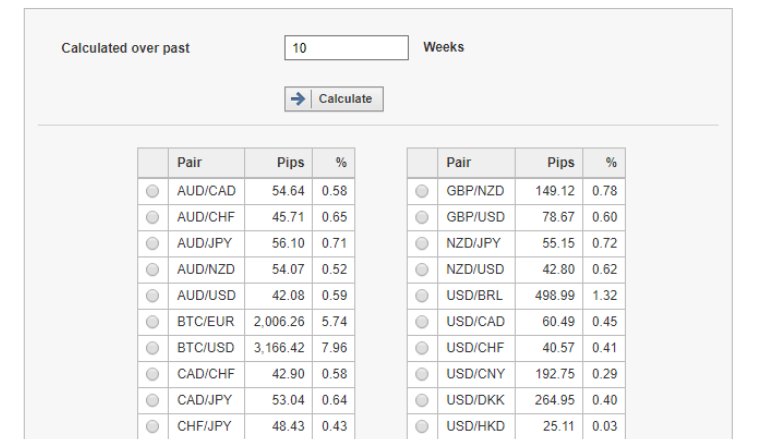Choose the CHF/JPY radio button
Screen dimensions: 762x445
pyautogui.click(x=153, y=426)
